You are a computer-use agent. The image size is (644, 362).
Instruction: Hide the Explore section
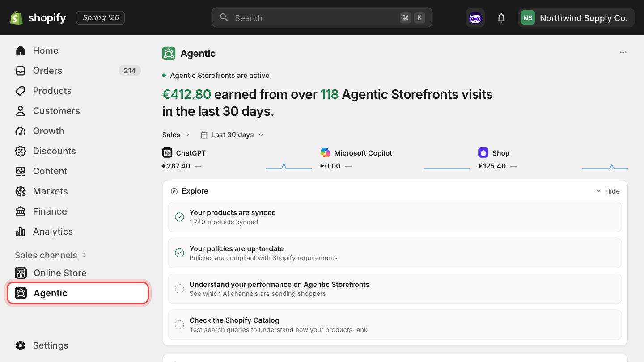(608, 191)
